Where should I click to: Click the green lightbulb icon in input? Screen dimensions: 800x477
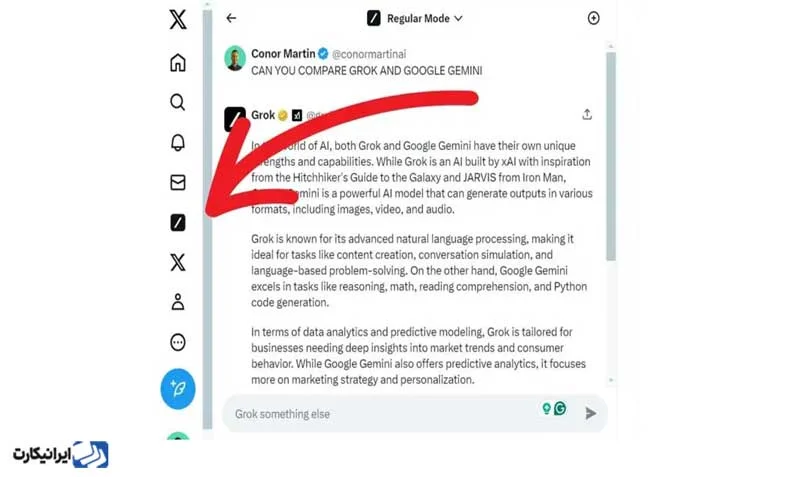click(546, 408)
